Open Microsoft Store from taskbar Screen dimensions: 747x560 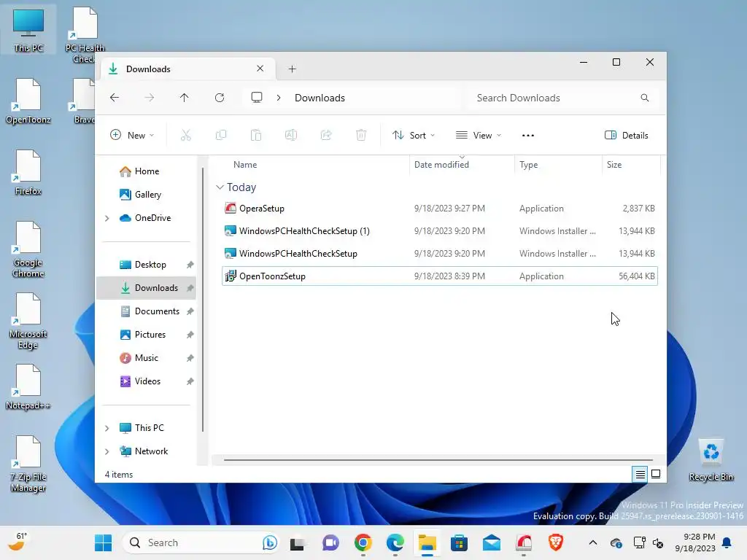tap(460, 542)
